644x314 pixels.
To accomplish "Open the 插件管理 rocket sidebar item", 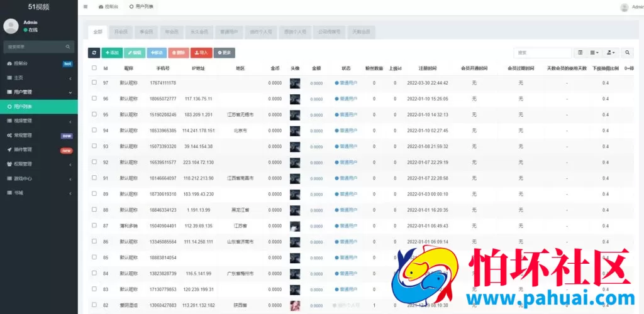I will coord(38,149).
